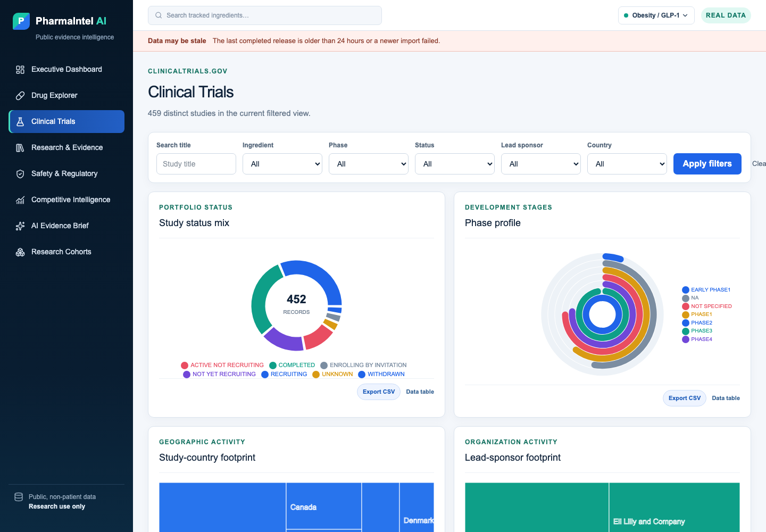Open the Status filter dropdown
Viewport: 766px width, 532px height.
click(x=455, y=164)
